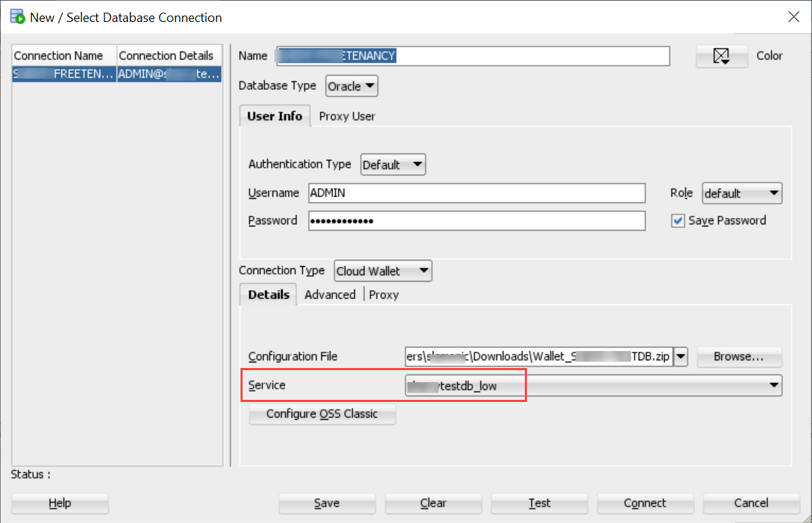Switch to the Proxy User tab
812x523 pixels.
tap(347, 117)
